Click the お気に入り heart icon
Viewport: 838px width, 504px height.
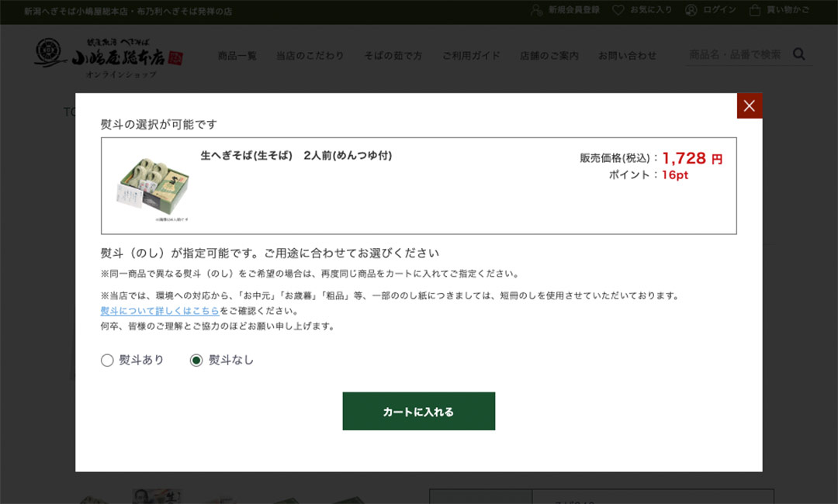[618, 10]
